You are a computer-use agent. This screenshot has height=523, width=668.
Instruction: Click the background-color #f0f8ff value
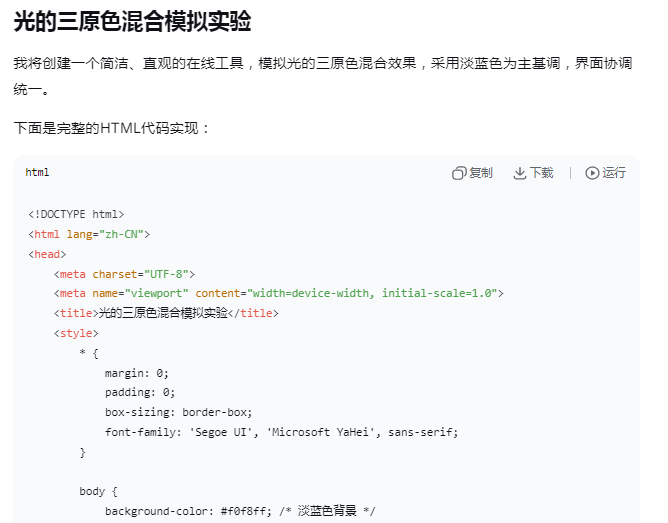point(256,512)
